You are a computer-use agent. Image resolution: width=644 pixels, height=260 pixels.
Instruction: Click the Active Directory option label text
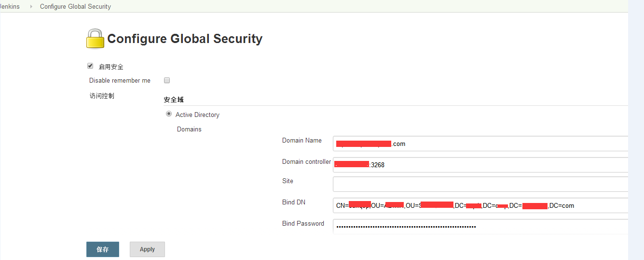[x=197, y=115]
